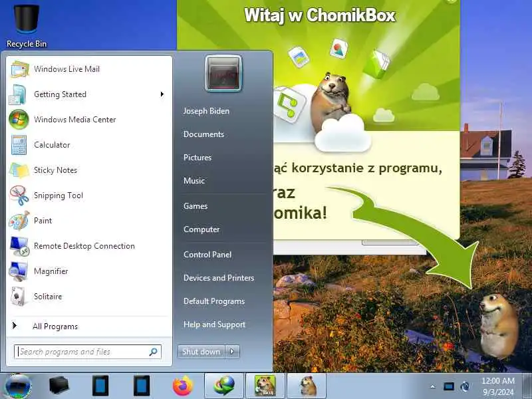532x399 pixels.
Task: Open Help and Support
Action: pos(214,325)
